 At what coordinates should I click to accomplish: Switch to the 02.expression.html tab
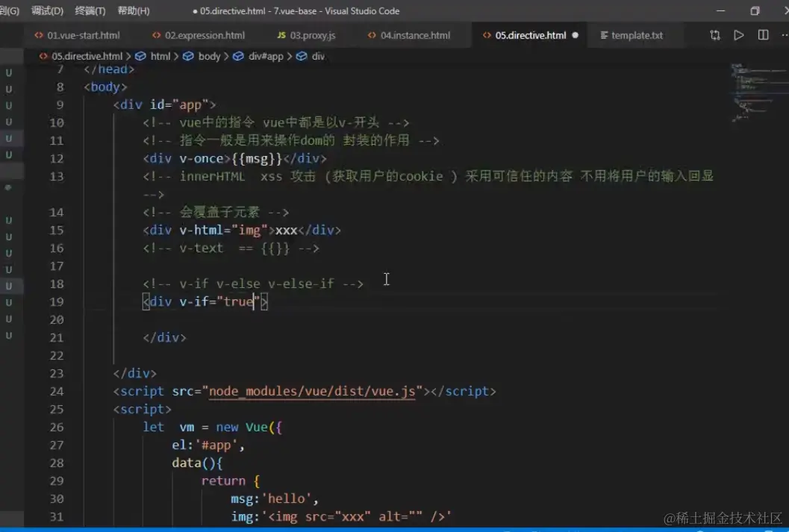205,35
